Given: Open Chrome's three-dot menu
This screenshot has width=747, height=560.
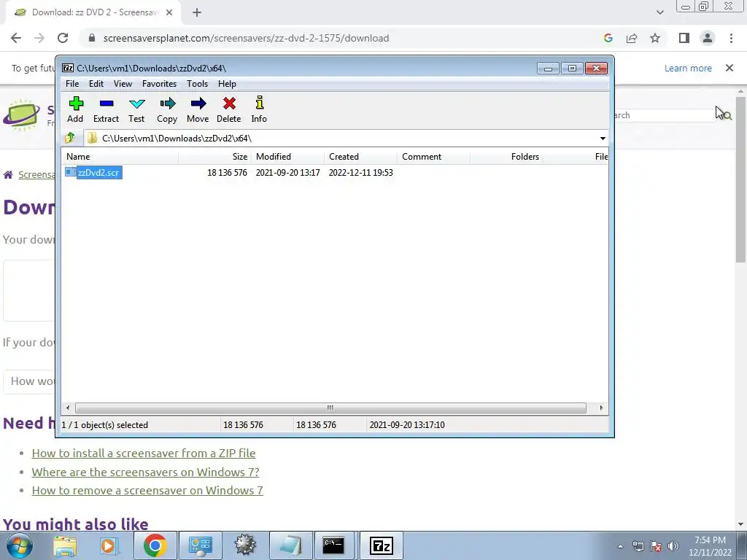Looking at the screenshot, I should pos(731,38).
